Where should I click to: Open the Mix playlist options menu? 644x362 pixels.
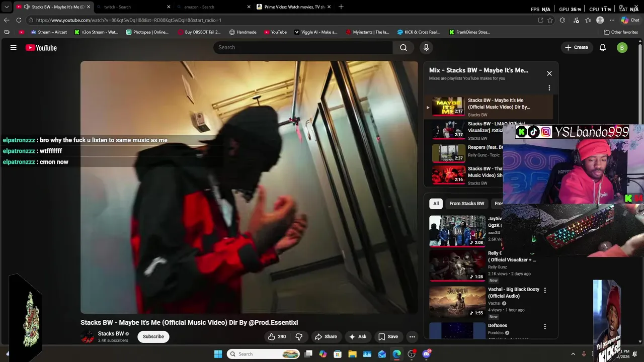[549, 88]
